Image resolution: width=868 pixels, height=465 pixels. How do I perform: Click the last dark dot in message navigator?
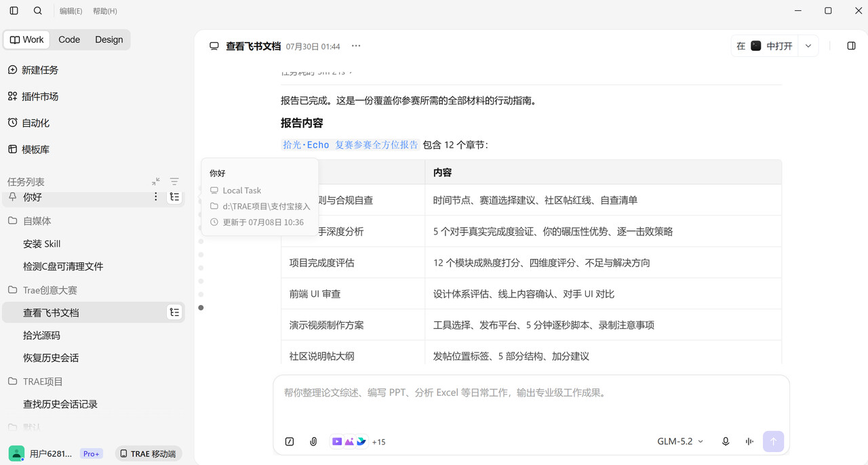[x=201, y=308]
